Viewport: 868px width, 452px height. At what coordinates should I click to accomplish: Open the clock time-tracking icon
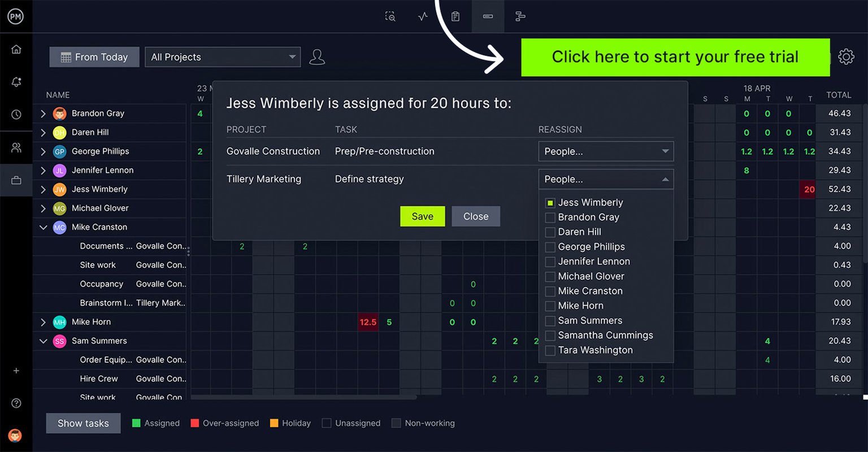tap(16, 115)
